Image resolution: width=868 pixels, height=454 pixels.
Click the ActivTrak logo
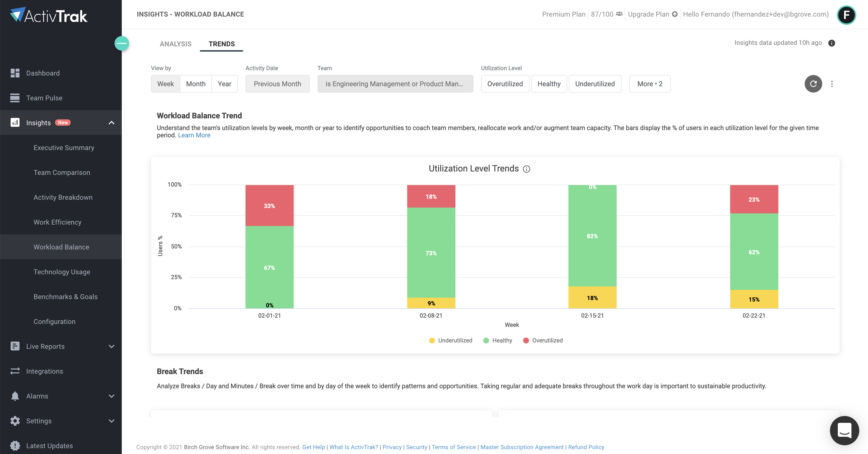pos(48,15)
